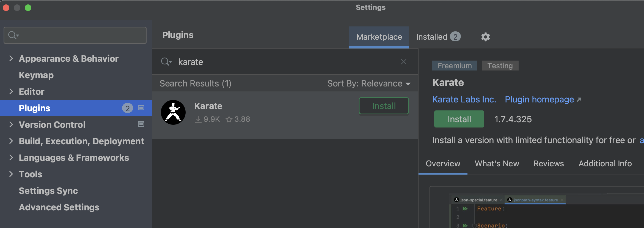
Task: Open the plugins gear settings menu
Action: 485,37
